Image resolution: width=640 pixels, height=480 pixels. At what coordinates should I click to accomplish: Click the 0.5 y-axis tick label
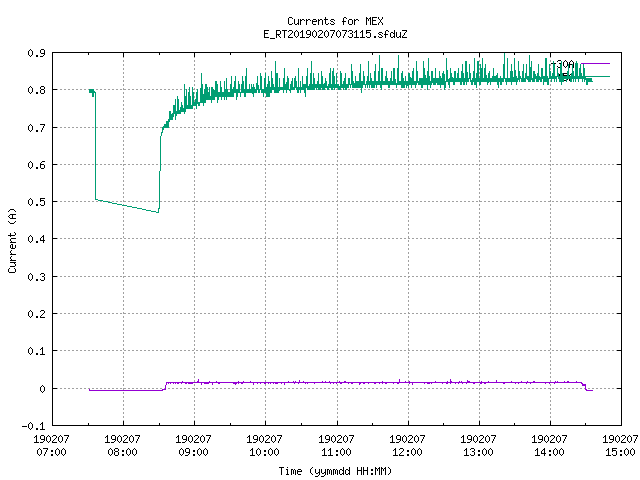click(37, 202)
